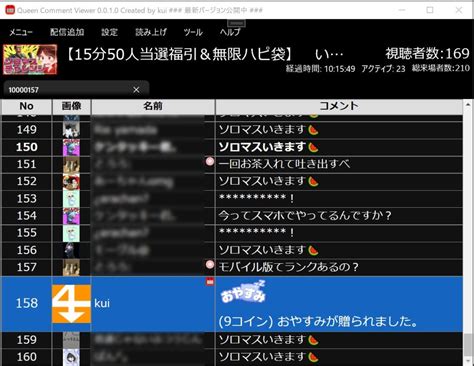This screenshot has height=366, width=474.
Task: Click the name kui in row 158
Action: coord(102,303)
